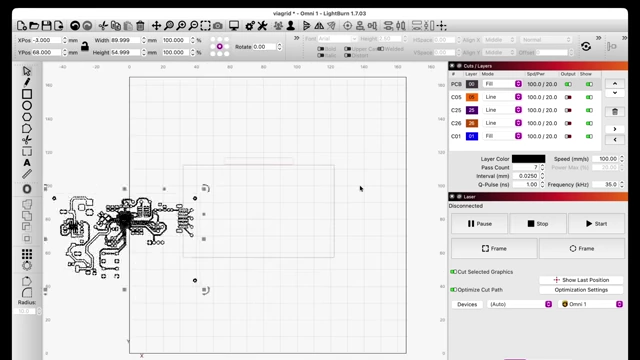Move layer down with down arrow button
This screenshot has height=360, width=640.
point(615,93)
